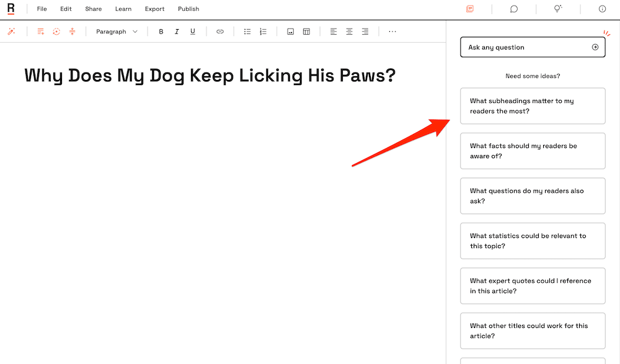Open the Export menu
This screenshot has height=364, width=620.
(154, 9)
